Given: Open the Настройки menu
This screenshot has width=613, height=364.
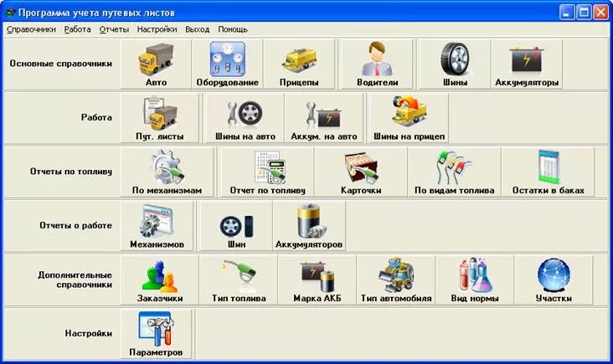Looking at the screenshot, I should coord(157,29).
